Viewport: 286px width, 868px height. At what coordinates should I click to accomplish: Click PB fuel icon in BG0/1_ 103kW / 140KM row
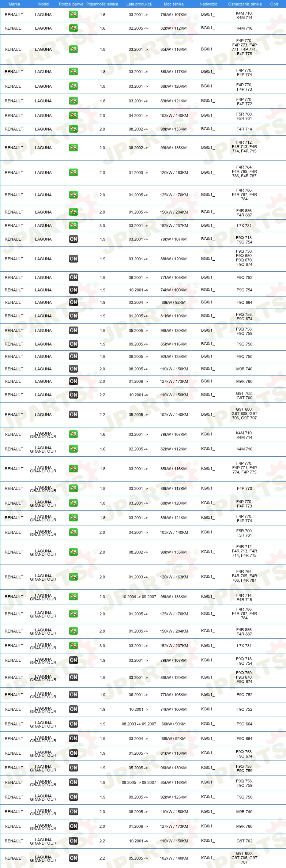pyautogui.click(x=74, y=116)
